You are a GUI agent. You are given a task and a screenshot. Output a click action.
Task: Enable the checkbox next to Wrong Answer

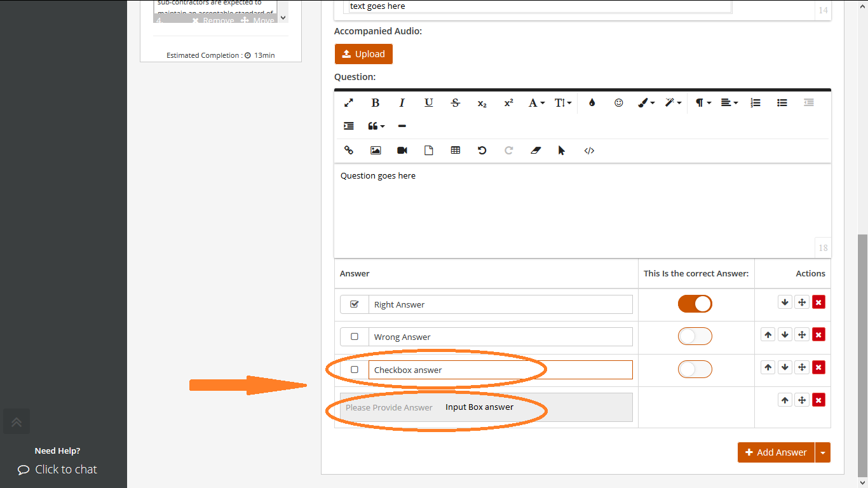pos(354,336)
